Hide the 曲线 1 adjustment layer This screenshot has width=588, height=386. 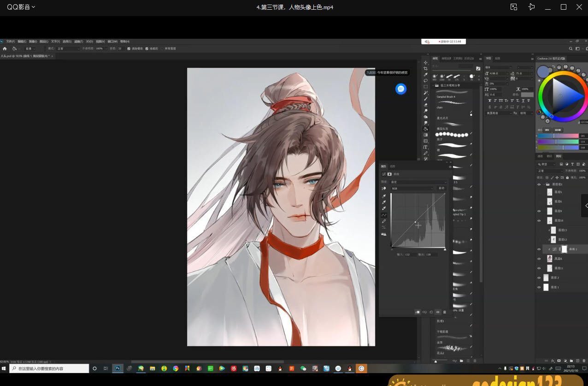click(539, 249)
